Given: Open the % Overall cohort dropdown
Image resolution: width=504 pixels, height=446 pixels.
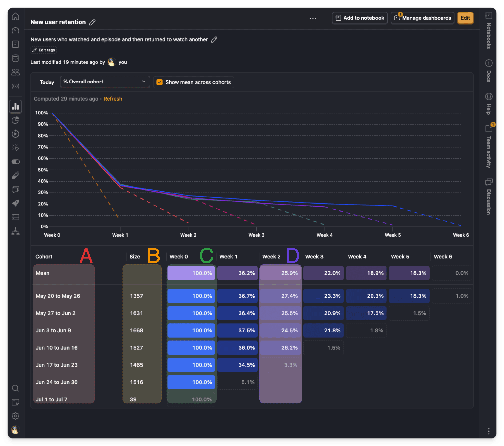Looking at the screenshot, I should 105,82.
